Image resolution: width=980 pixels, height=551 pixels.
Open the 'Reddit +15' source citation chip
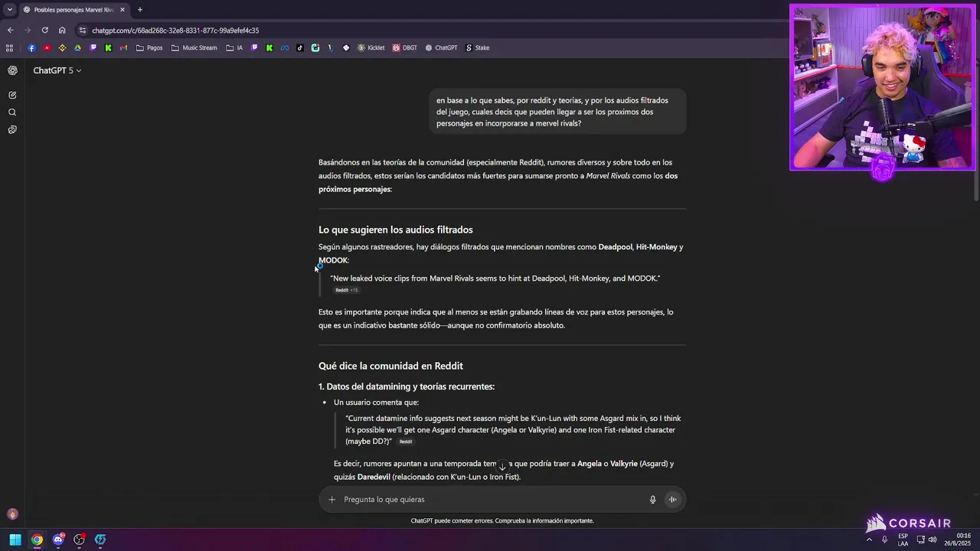coord(347,290)
